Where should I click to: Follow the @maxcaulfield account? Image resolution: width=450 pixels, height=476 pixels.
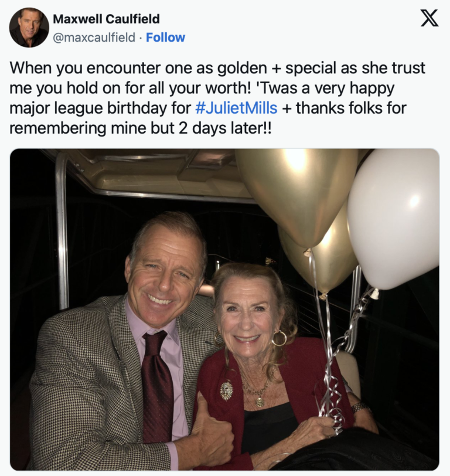(165, 38)
